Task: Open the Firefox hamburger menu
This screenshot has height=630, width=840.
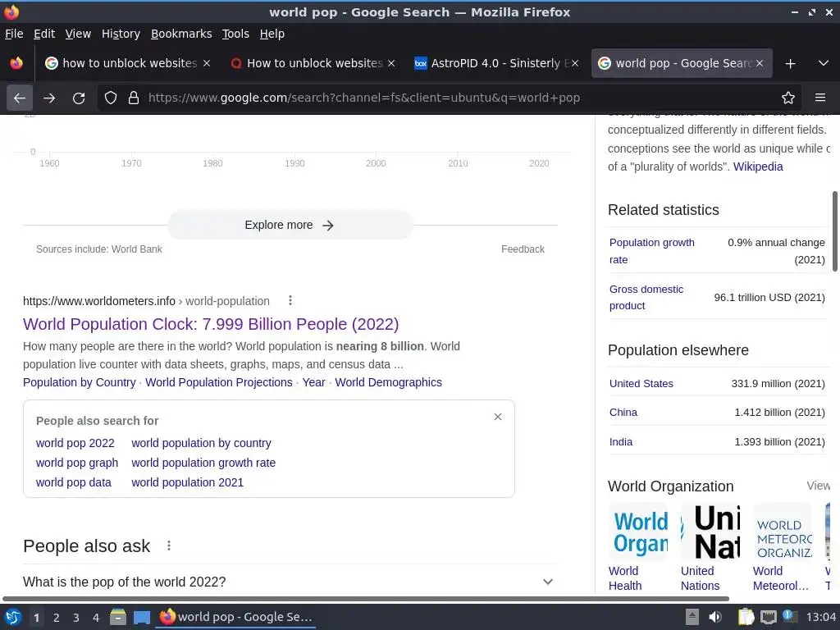Action: (820, 98)
